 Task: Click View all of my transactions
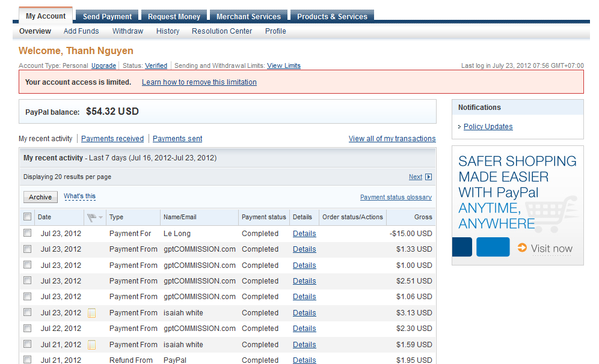(x=392, y=139)
